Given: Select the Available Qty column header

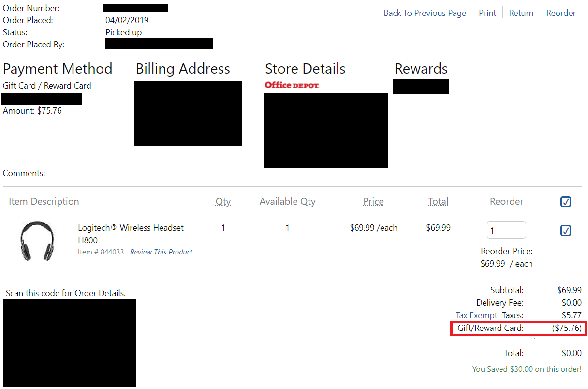Looking at the screenshot, I should point(287,202).
